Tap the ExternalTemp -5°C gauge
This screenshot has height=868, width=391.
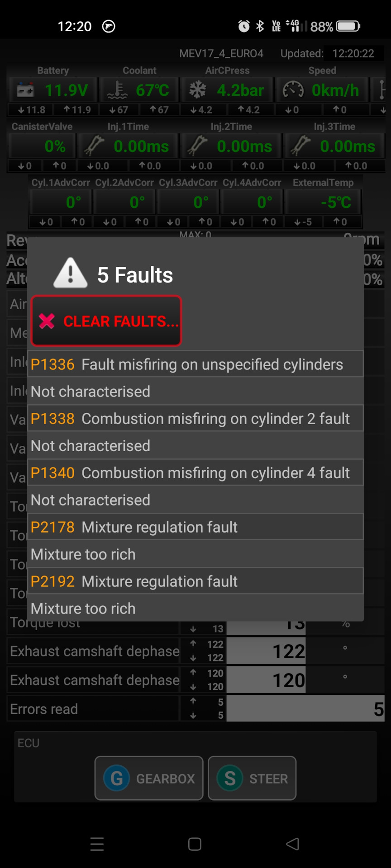323,202
